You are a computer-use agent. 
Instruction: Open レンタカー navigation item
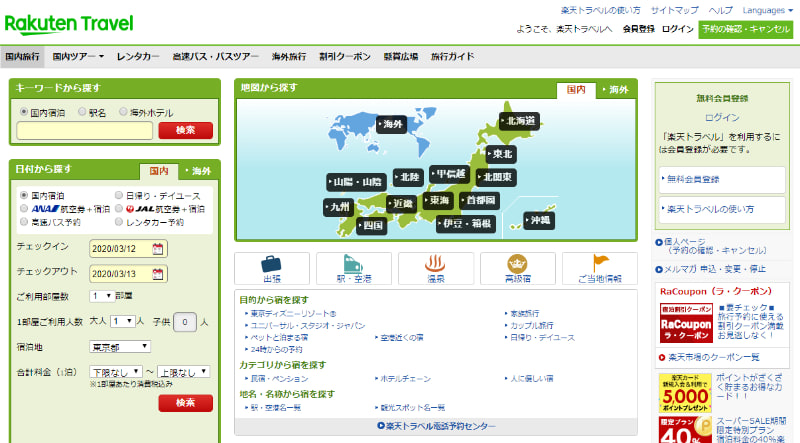(x=138, y=57)
